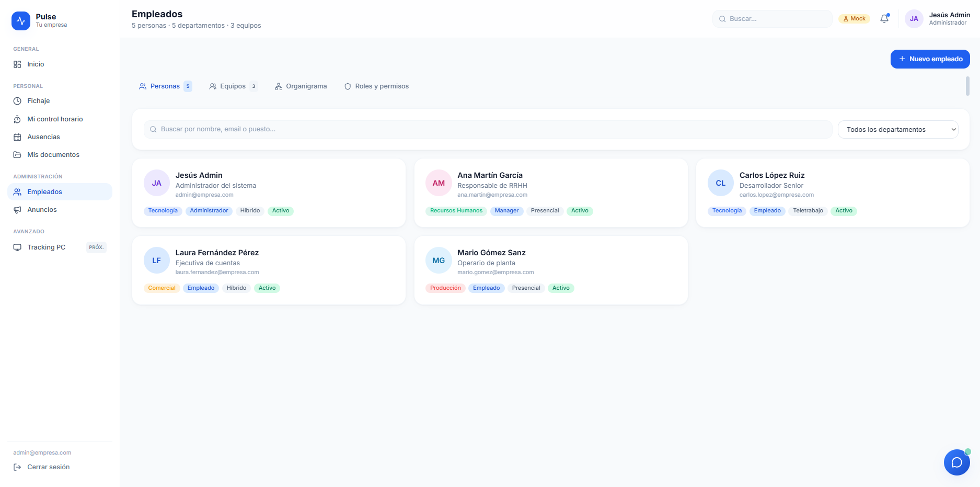Open Ana Martín García employee card
This screenshot has height=487, width=980.
(x=551, y=193)
